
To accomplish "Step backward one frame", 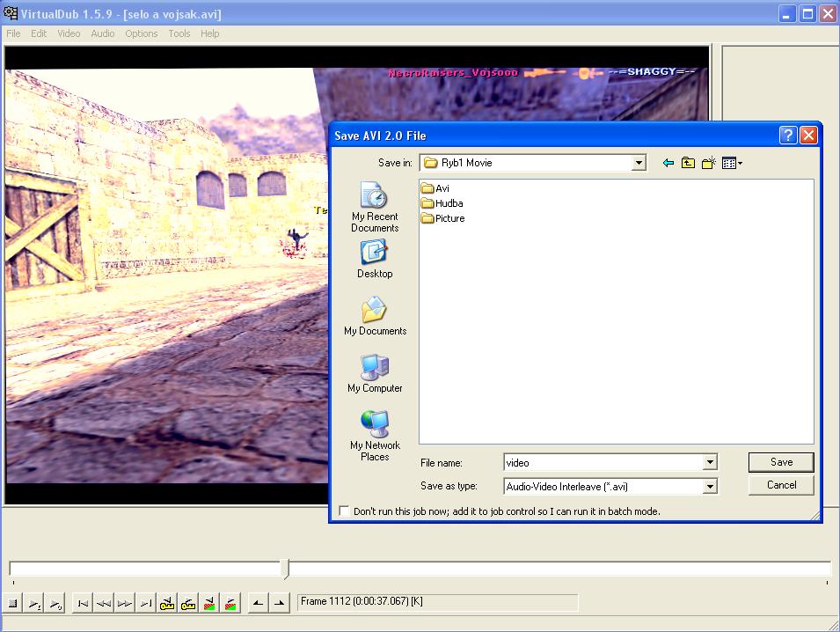I will (104, 603).
